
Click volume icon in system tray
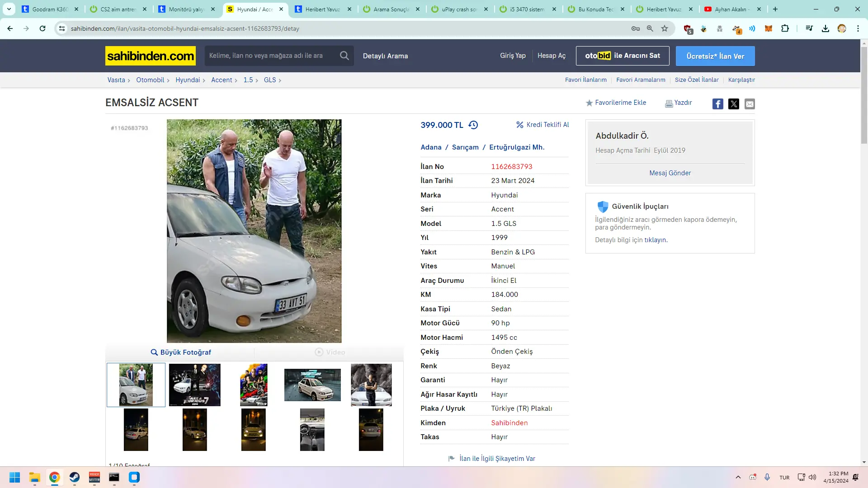click(812, 477)
